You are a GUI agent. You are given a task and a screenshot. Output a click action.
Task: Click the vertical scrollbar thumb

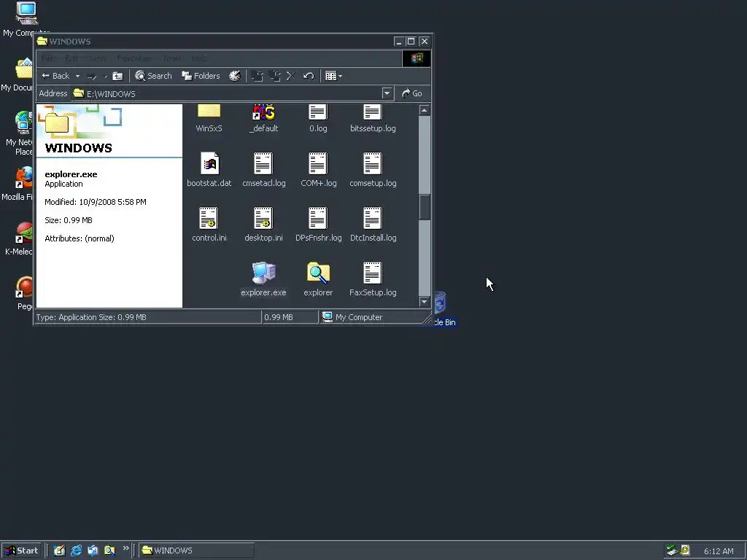click(424, 206)
